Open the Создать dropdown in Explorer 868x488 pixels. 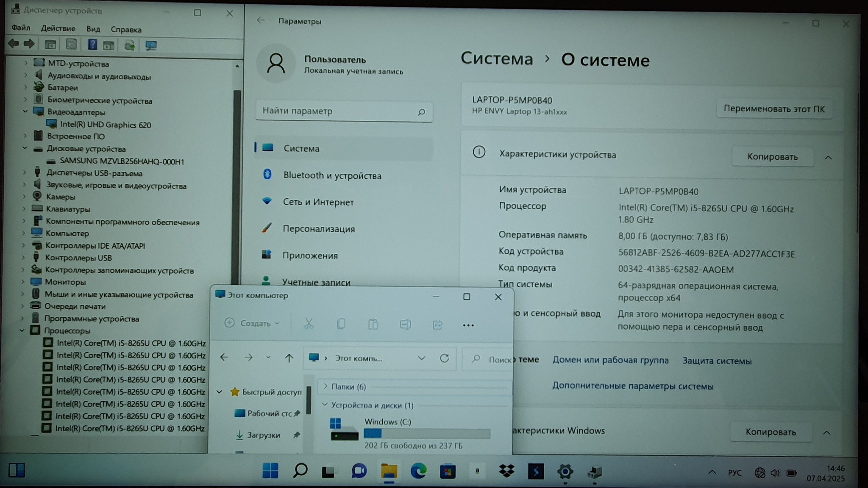click(x=252, y=324)
